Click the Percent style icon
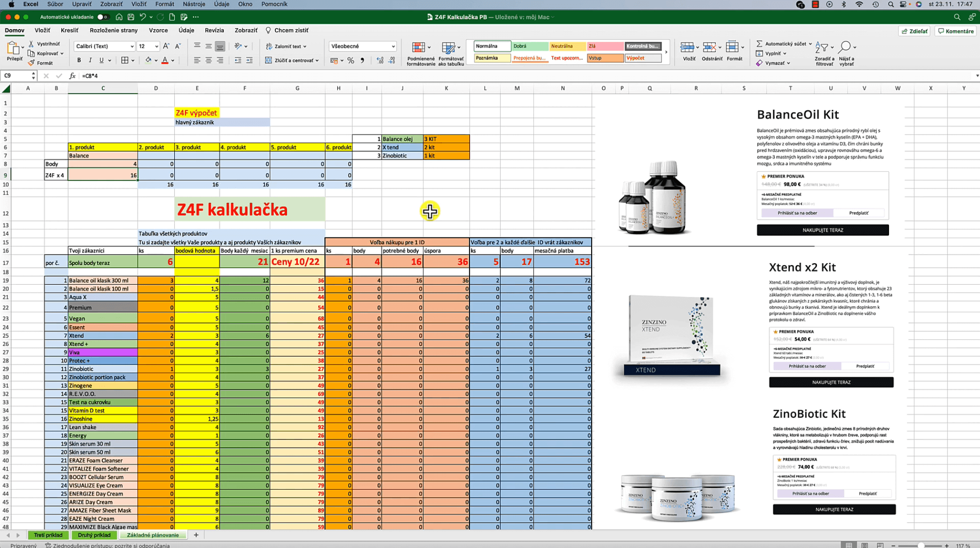 [351, 61]
